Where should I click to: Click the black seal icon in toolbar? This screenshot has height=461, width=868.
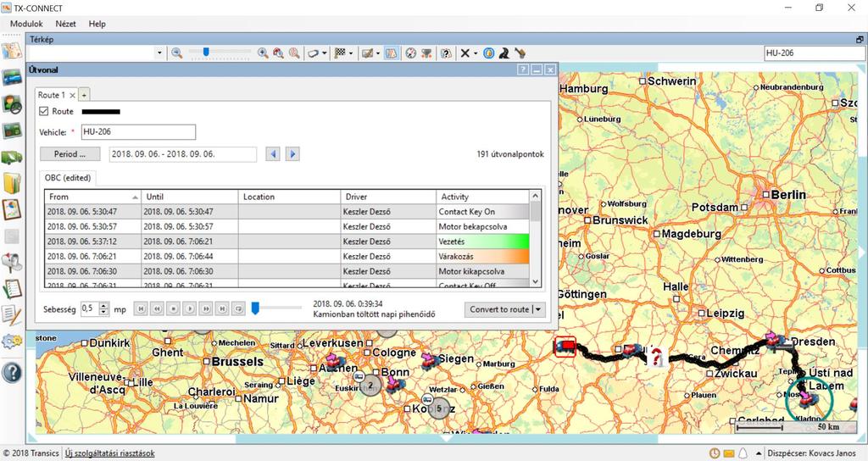(x=504, y=53)
